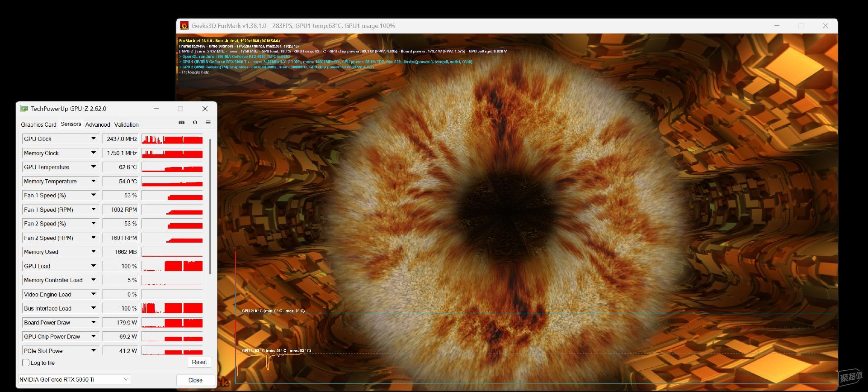Image resolution: width=868 pixels, height=392 pixels.
Task: Click the Close button in GPU-Z
Action: point(195,380)
